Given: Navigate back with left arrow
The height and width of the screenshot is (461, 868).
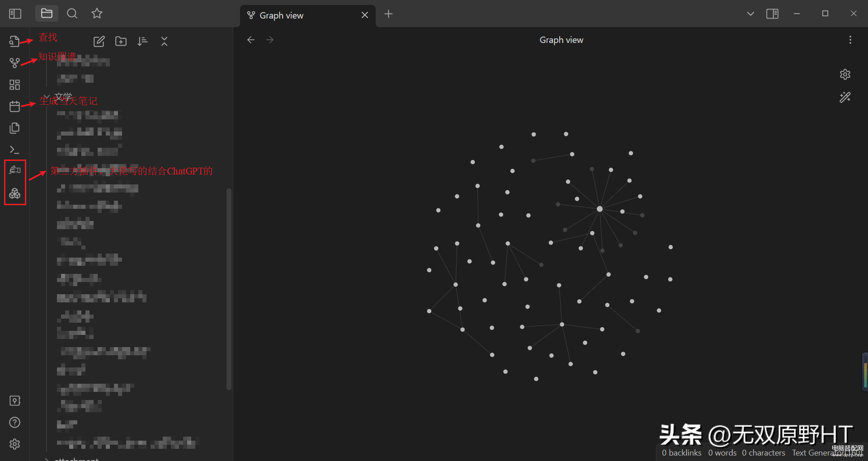Looking at the screenshot, I should point(251,40).
